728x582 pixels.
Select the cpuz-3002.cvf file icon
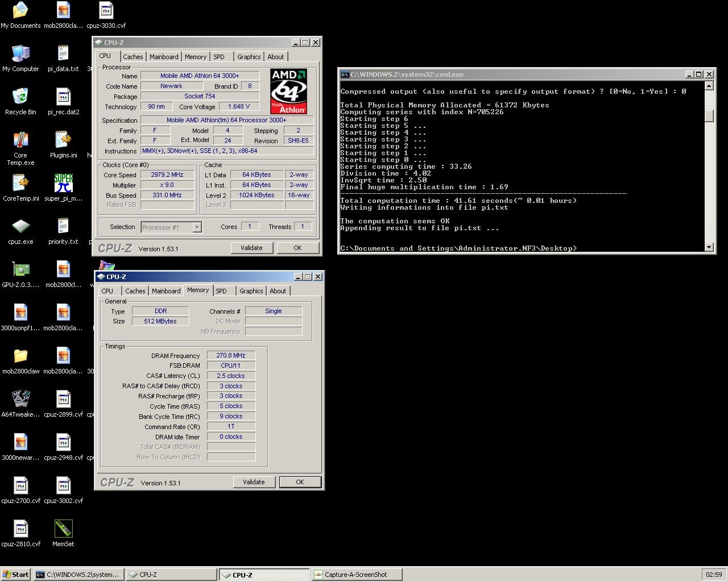[63, 490]
